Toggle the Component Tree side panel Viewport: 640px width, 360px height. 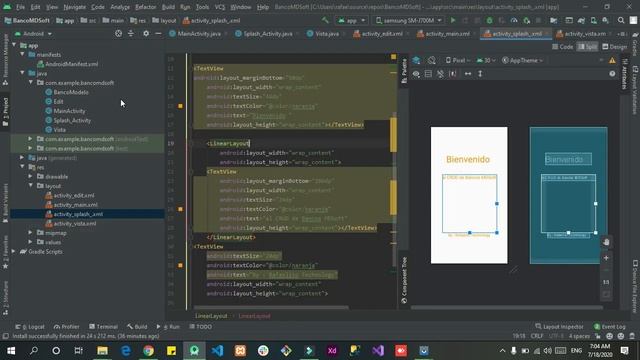tap(404, 280)
